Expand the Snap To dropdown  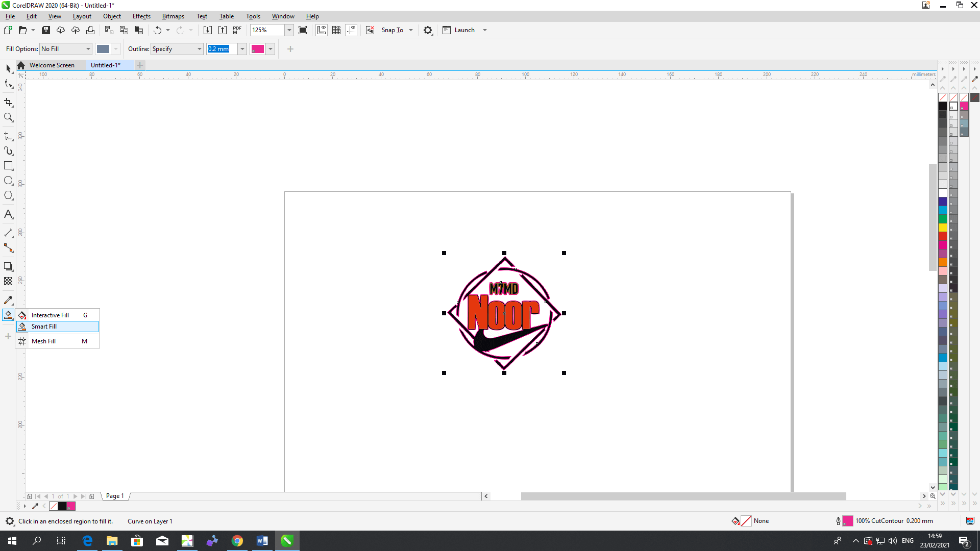411,30
